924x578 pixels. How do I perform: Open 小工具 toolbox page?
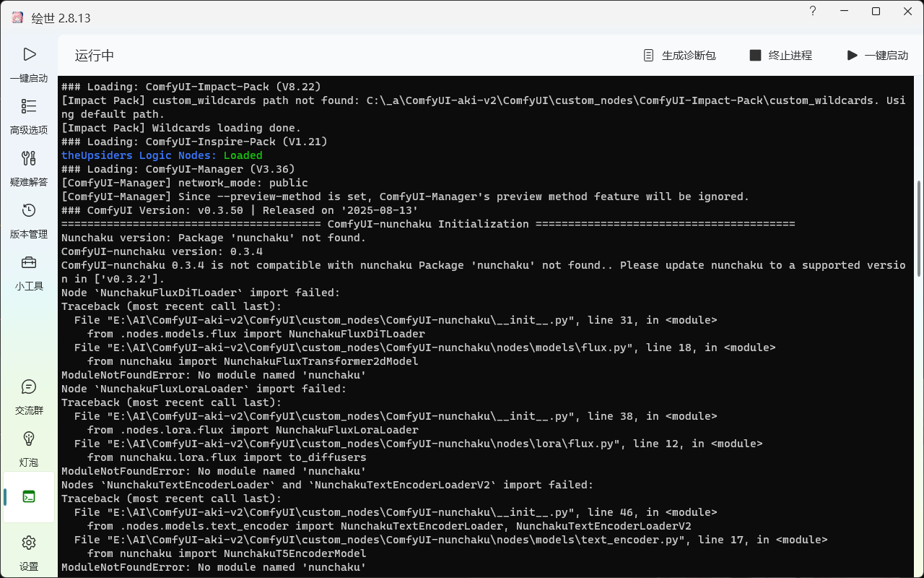[29, 273]
